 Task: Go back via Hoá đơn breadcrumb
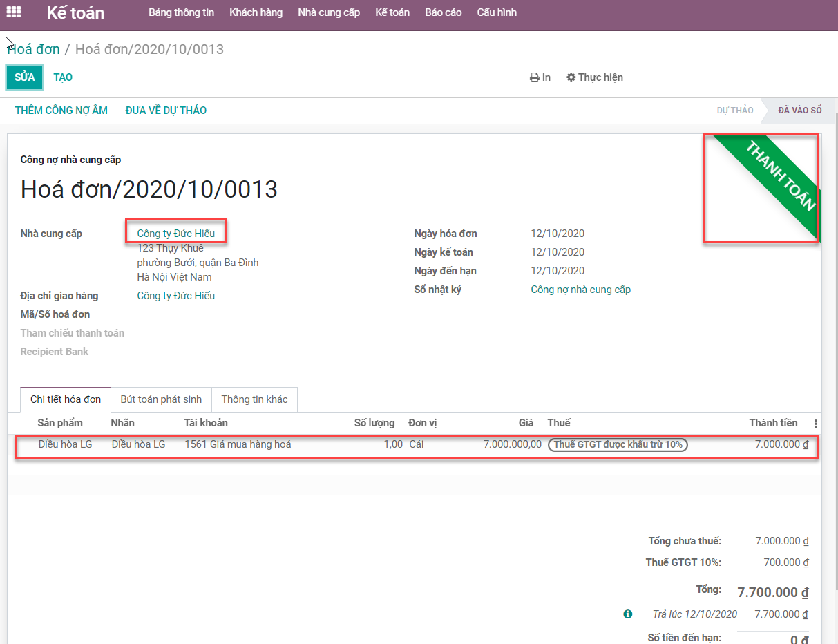pos(33,49)
